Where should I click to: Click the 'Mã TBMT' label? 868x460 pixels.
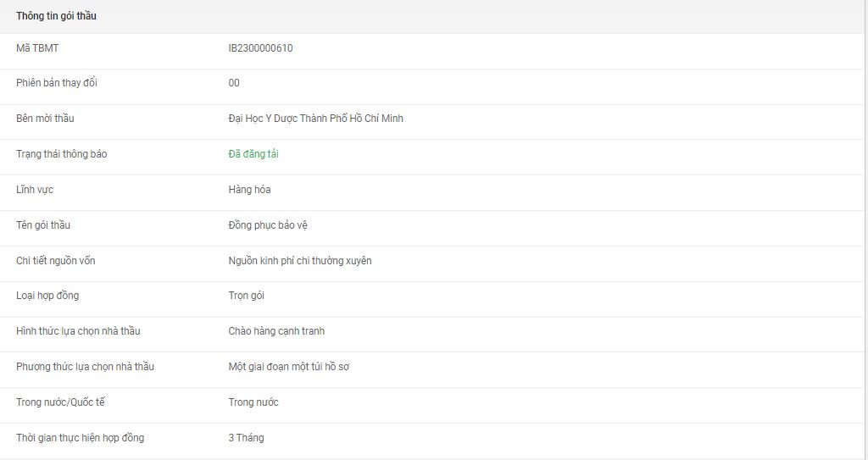(x=37, y=48)
